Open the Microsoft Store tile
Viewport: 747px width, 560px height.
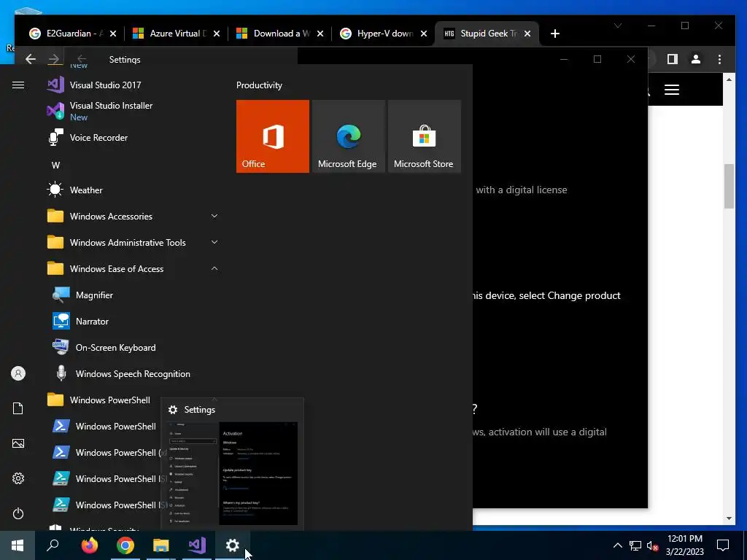coord(425,136)
